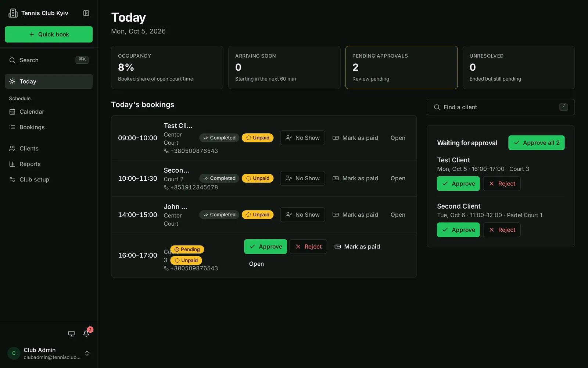Click the Unresolved card
Image resolution: width=588 pixels, height=368 pixels.
click(519, 67)
